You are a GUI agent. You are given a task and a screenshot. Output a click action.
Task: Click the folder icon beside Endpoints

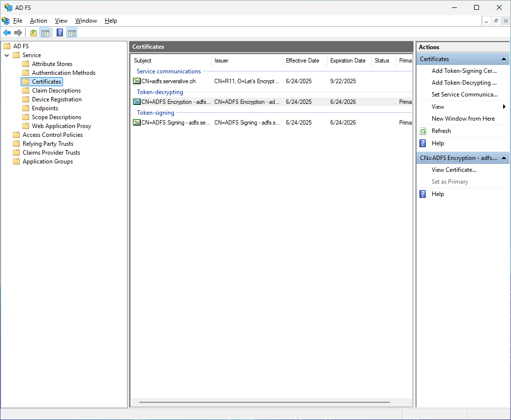coord(26,108)
